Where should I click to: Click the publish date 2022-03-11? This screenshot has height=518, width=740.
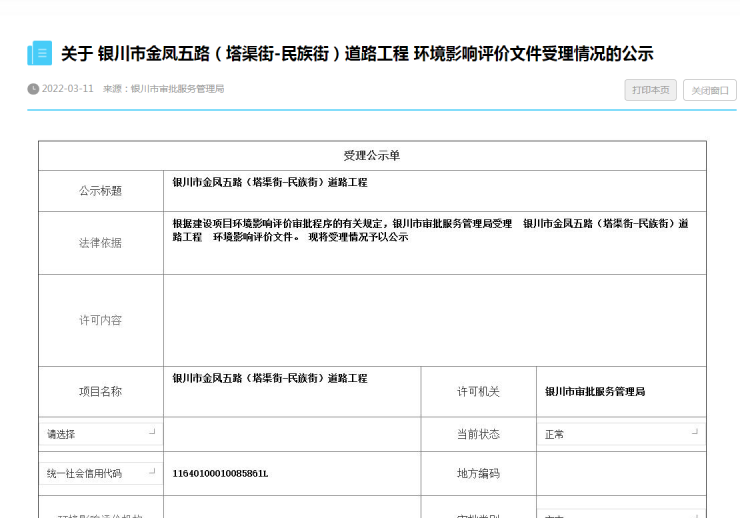pyautogui.click(x=68, y=89)
